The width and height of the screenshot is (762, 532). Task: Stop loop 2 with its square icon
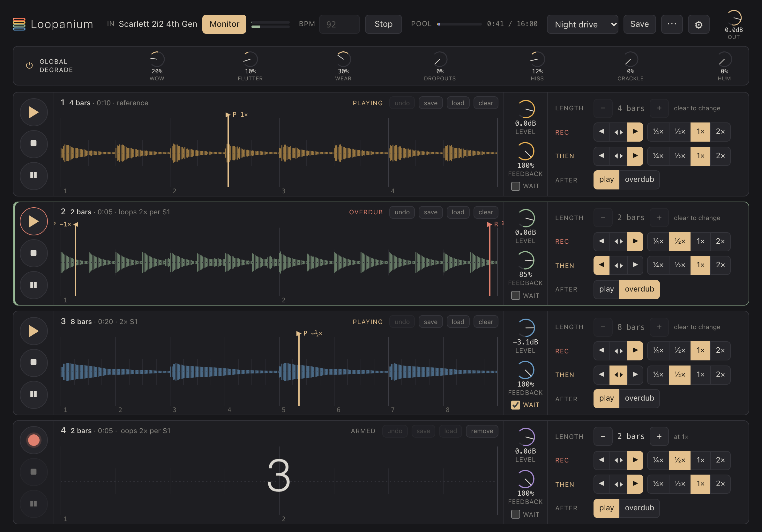click(x=34, y=253)
